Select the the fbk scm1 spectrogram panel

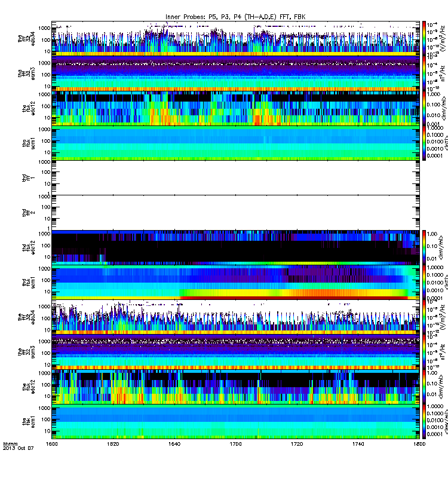click(235, 421)
